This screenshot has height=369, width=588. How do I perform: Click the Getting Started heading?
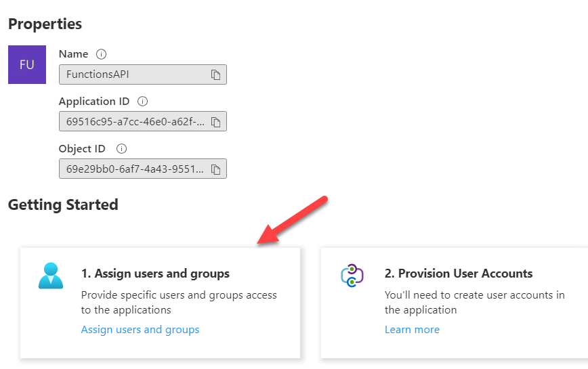click(x=63, y=205)
